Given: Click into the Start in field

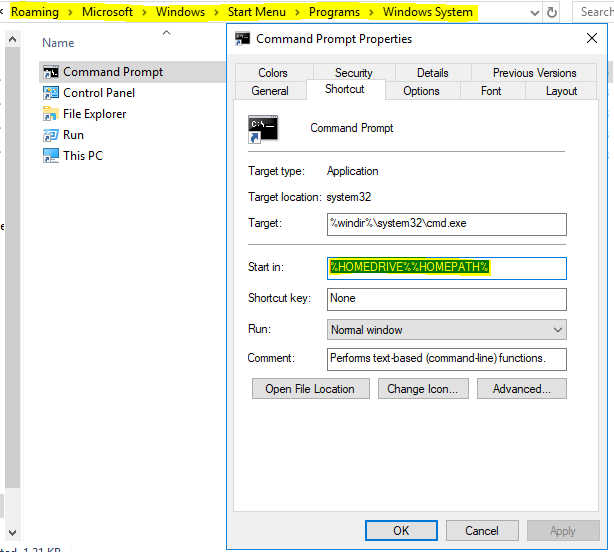Looking at the screenshot, I should tap(446, 268).
